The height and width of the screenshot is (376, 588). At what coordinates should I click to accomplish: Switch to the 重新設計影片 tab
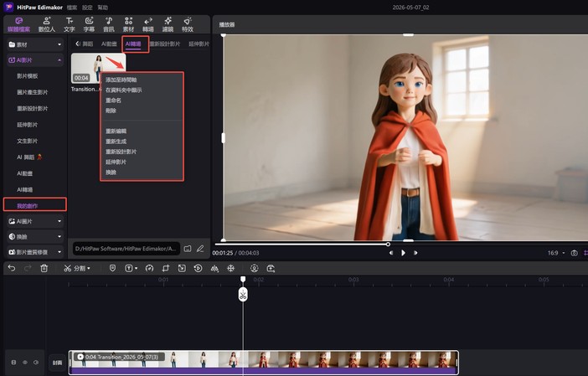(165, 44)
